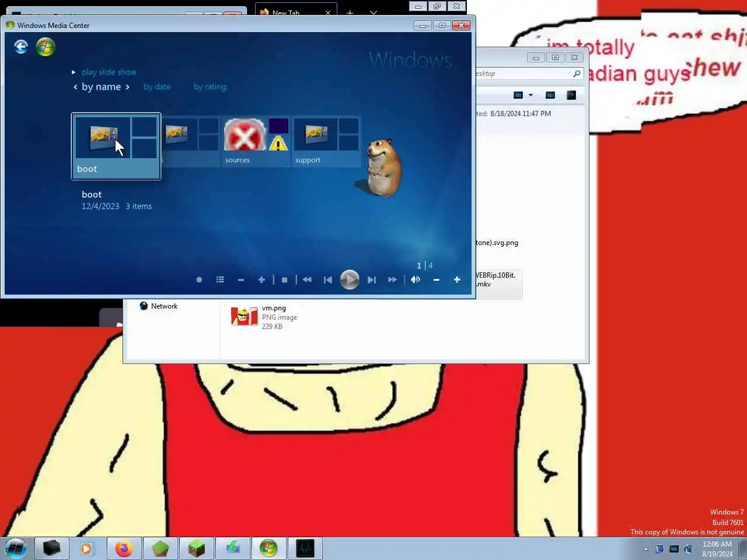Change view using Explorer view icon
This screenshot has width=747, height=560.
coord(518,95)
